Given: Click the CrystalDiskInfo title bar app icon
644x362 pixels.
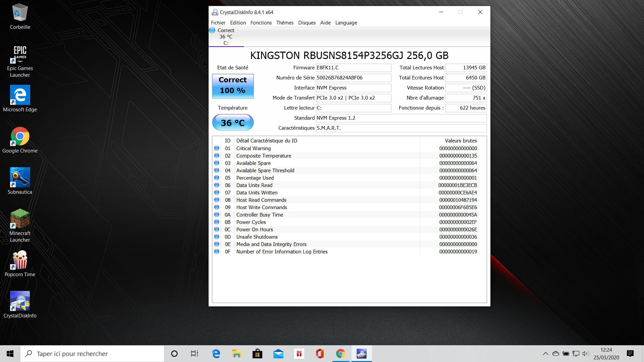Looking at the screenshot, I should (x=215, y=12).
